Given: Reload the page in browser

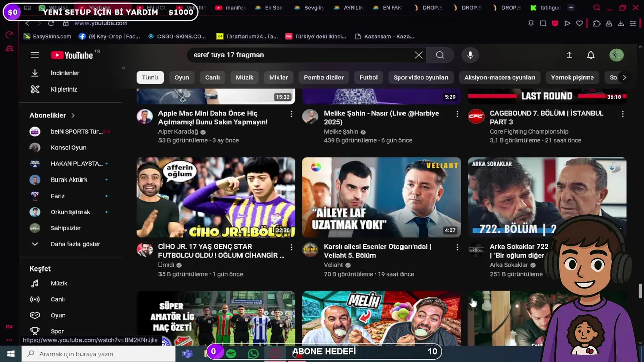Looking at the screenshot, I should pos(51,23).
